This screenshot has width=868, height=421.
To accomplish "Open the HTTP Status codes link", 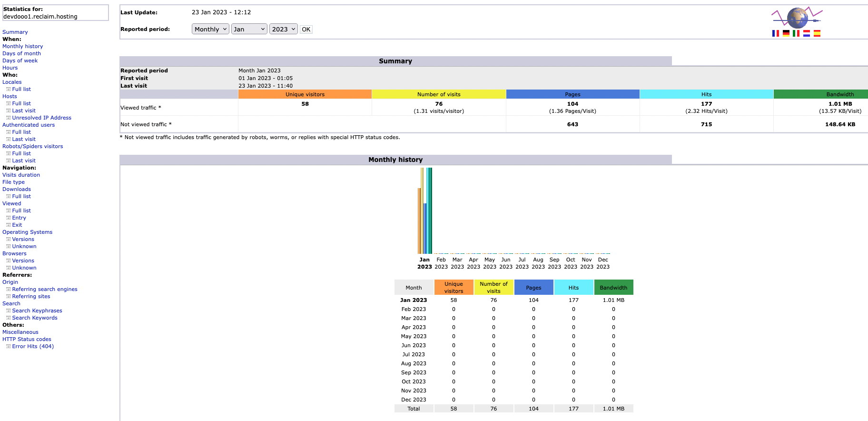I will (27, 339).
